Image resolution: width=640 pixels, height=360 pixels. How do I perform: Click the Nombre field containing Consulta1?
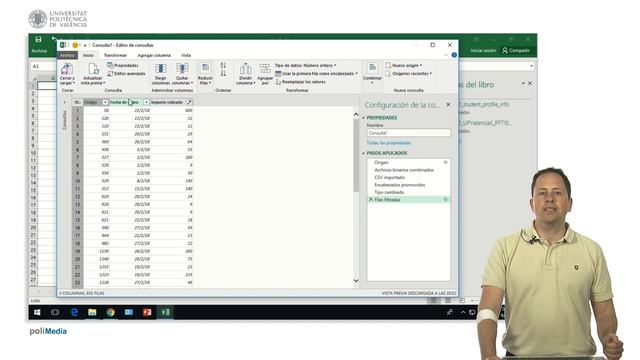click(409, 133)
